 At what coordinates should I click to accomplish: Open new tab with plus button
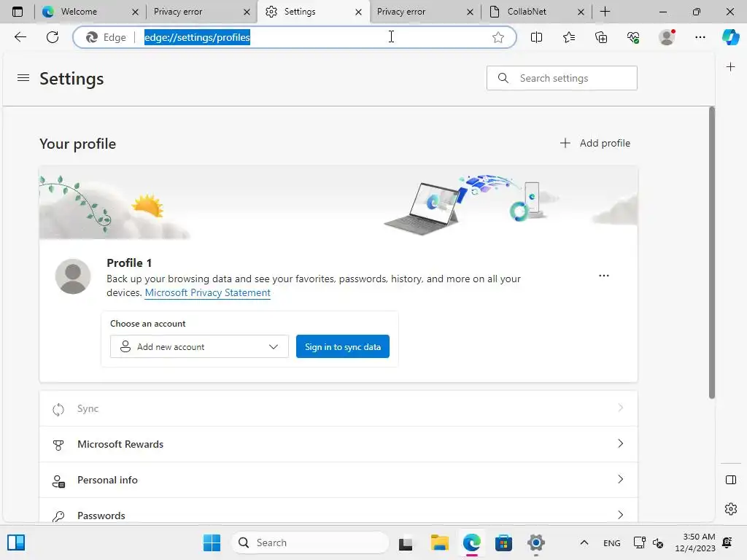coord(605,12)
